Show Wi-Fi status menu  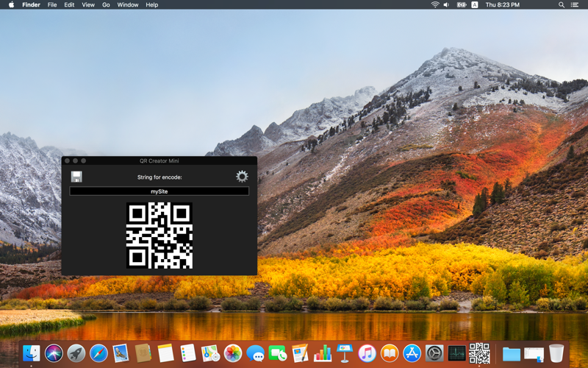(x=435, y=5)
